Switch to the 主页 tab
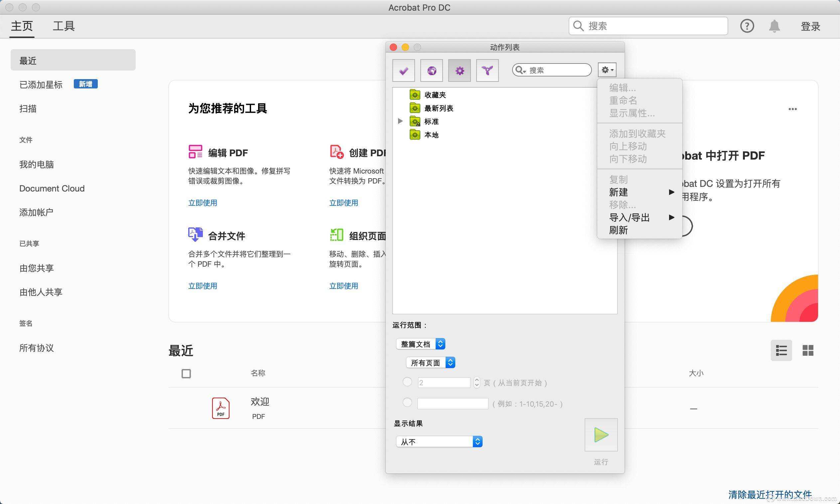This screenshot has width=840, height=504. click(x=22, y=26)
